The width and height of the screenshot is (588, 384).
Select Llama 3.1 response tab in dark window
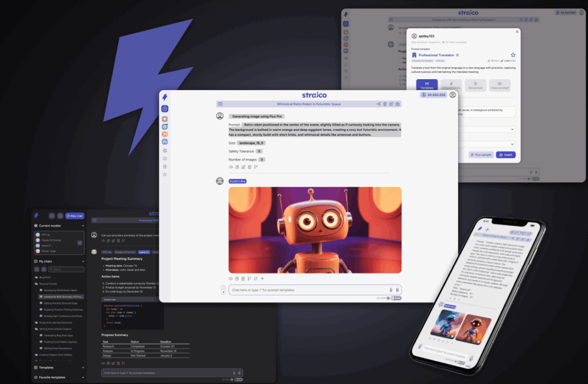coord(144,252)
